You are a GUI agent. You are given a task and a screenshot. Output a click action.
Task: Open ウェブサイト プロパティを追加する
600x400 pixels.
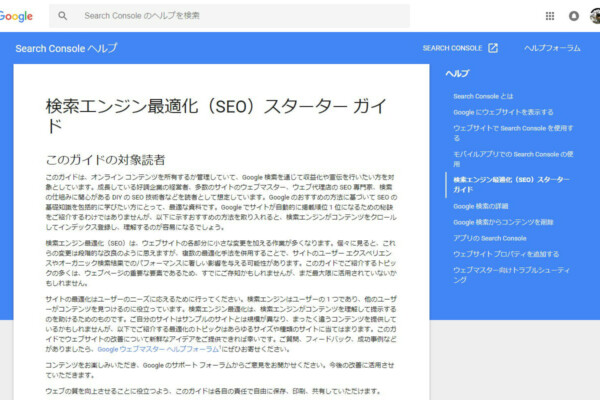[506, 254]
